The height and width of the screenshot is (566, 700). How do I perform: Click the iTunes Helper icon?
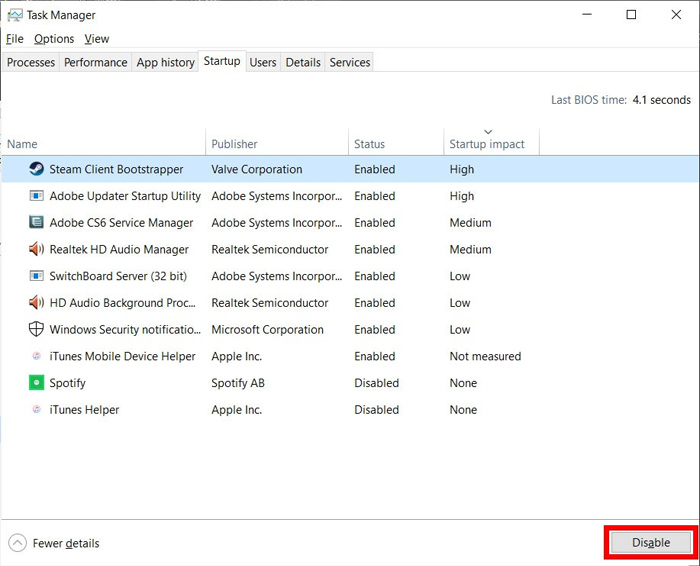[36, 409]
